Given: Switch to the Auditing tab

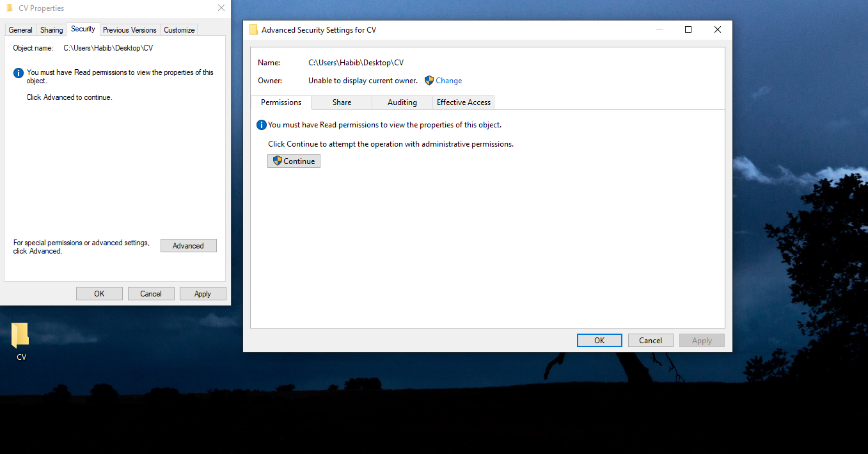Looking at the screenshot, I should click(402, 102).
